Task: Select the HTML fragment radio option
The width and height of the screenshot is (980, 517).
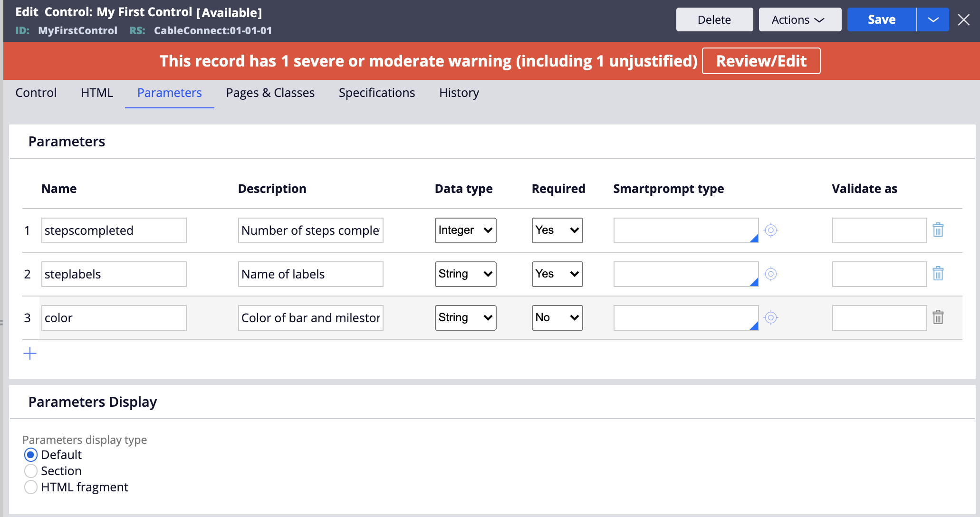Action: click(31, 487)
